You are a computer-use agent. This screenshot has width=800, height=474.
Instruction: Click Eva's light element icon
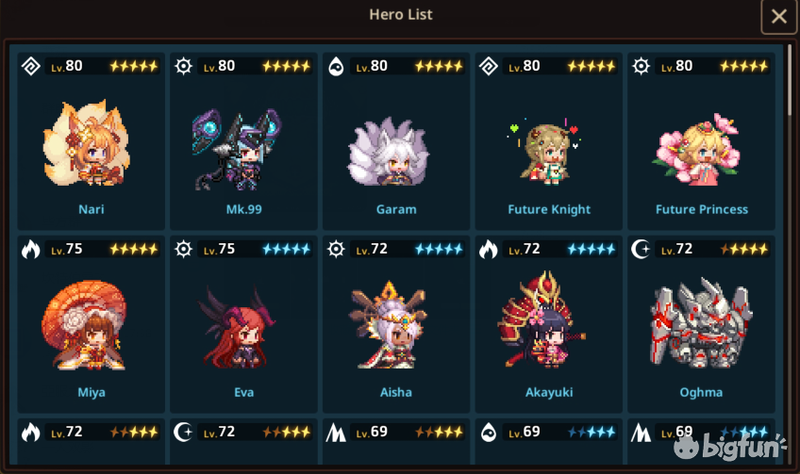pos(183,249)
